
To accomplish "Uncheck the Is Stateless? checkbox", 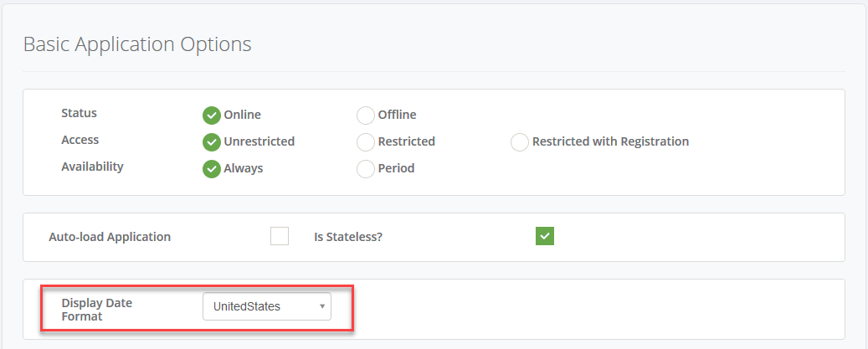I will click(x=545, y=236).
